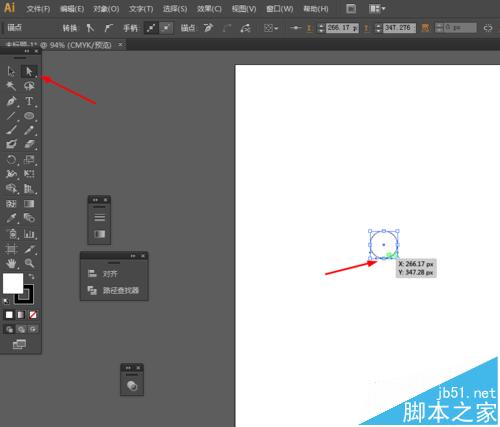Toggle show handles for multiple anchor points
Viewport: 500px width, 427px height.
click(x=151, y=28)
